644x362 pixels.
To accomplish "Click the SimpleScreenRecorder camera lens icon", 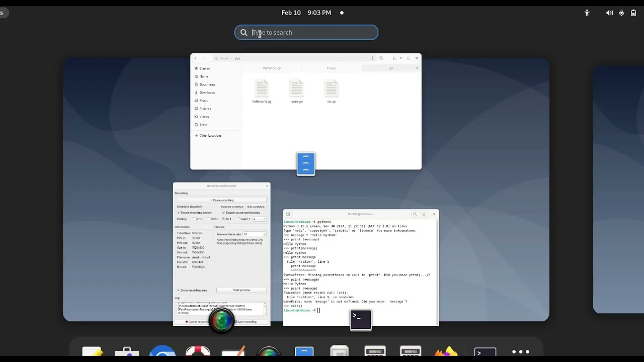I will pos(222,320).
